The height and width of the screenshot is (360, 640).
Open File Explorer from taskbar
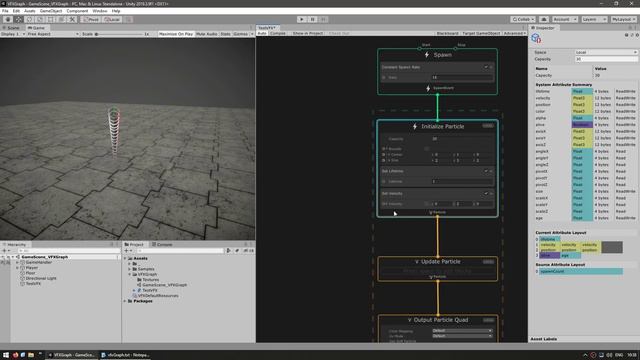pos(31,355)
